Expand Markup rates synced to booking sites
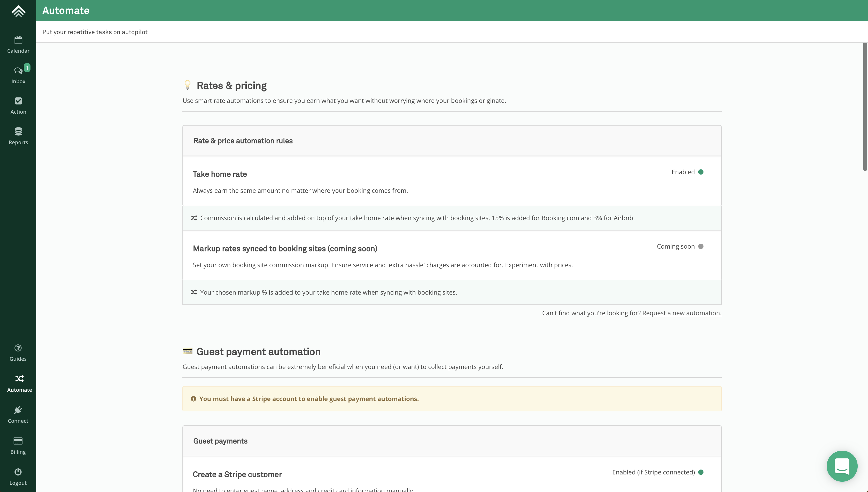This screenshot has width=868, height=492. (x=285, y=249)
